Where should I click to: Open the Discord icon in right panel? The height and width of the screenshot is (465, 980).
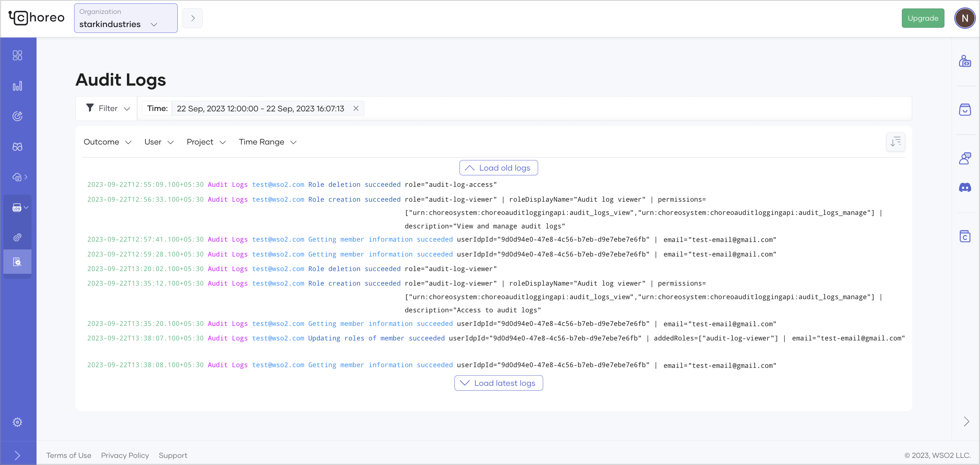tap(965, 187)
